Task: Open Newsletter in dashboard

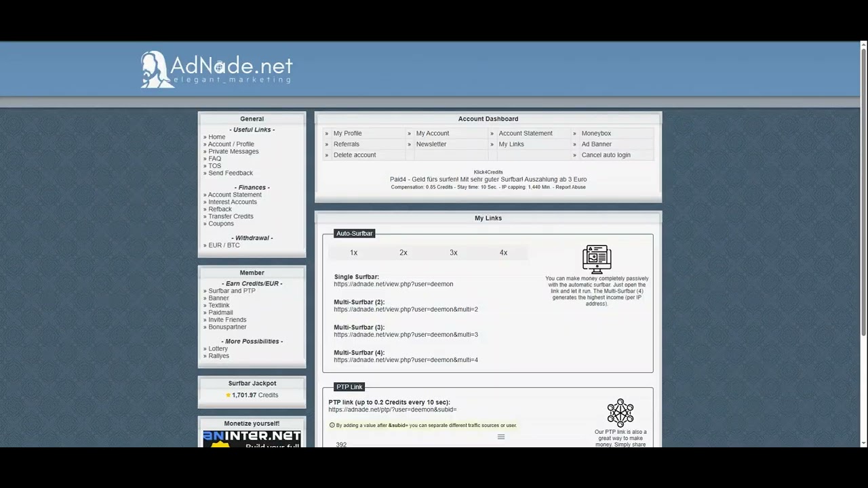Action: 431,144
